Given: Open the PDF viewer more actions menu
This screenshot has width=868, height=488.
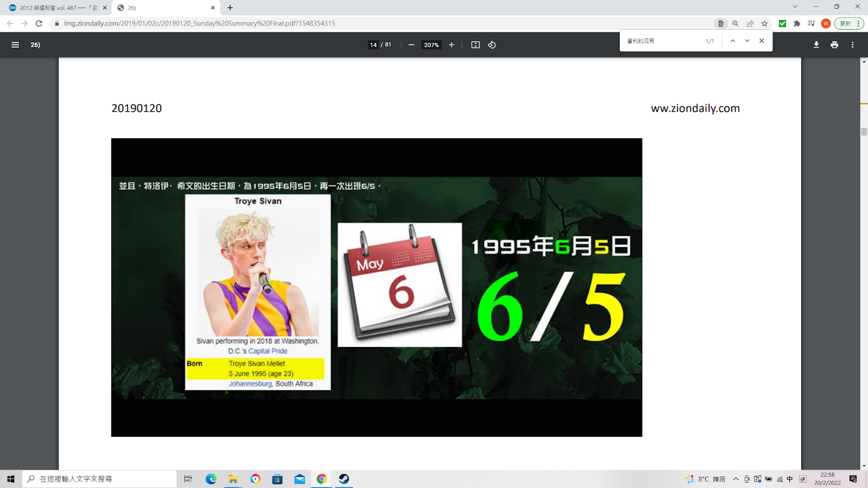Looking at the screenshot, I should (853, 45).
